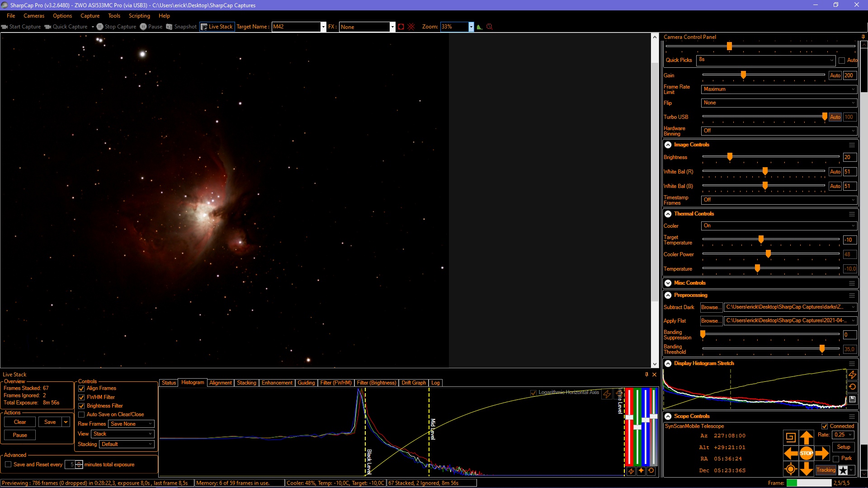
Task: Open the Image Controls panel menu icon
Action: (x=852, y=145)
